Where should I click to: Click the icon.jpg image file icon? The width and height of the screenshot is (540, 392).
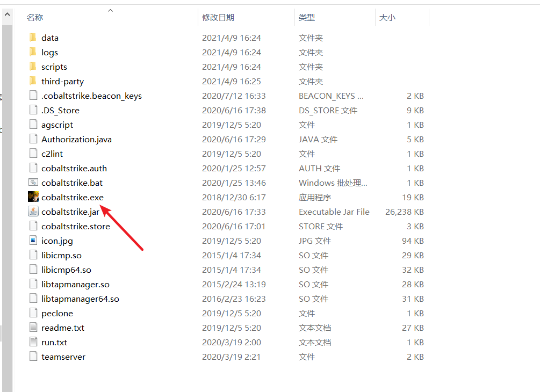point(33,240)
